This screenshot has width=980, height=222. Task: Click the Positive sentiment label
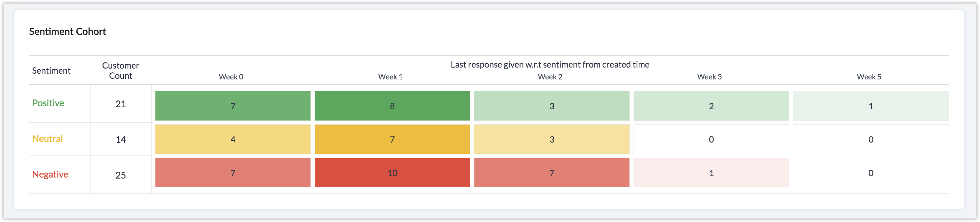(x=48, y=103)
